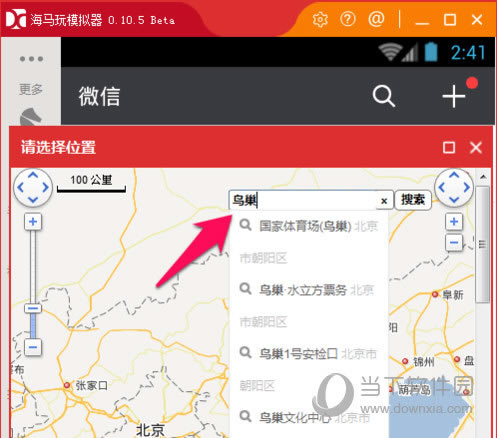Click the left map pan control
This screenshot has height=438, width=497.
tap(33, 187)
